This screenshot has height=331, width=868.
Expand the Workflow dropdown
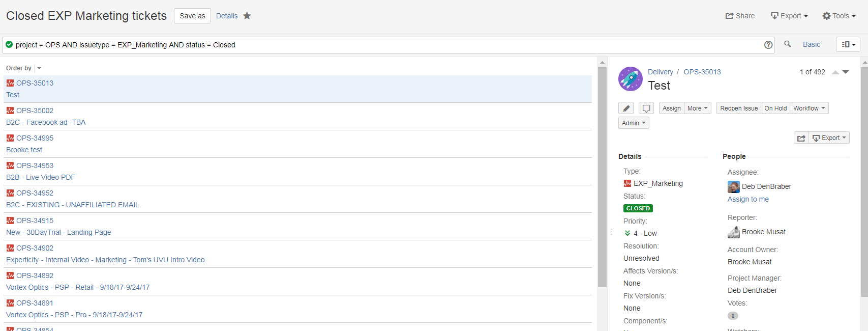tap(809, 108)
